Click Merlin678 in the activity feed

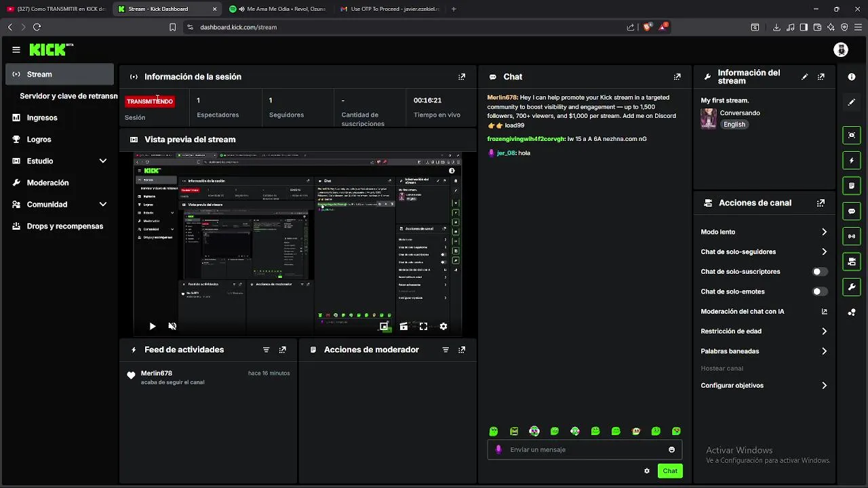(x=157, y=373)
